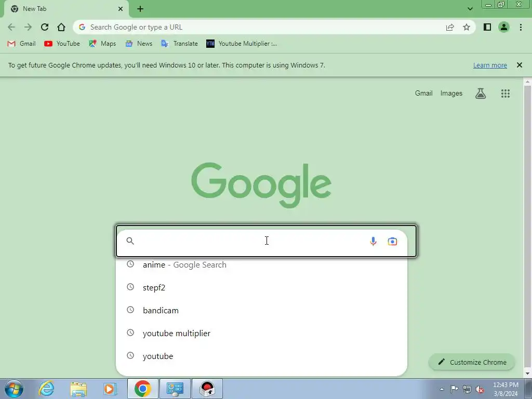Click the page vertical scrollbar
Viewport: 532px width, 399px height.
[527, 228]
